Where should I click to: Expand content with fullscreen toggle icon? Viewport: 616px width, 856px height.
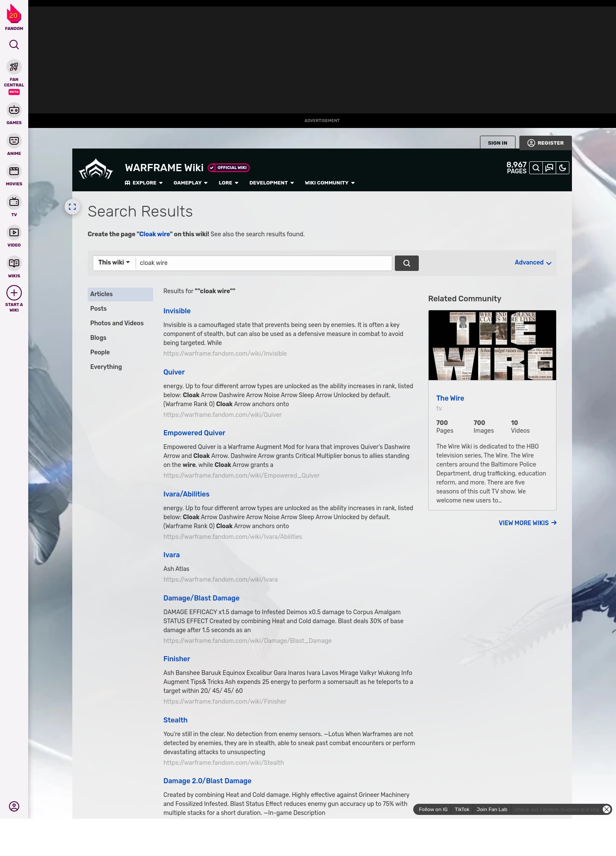[x=72, y=207]
